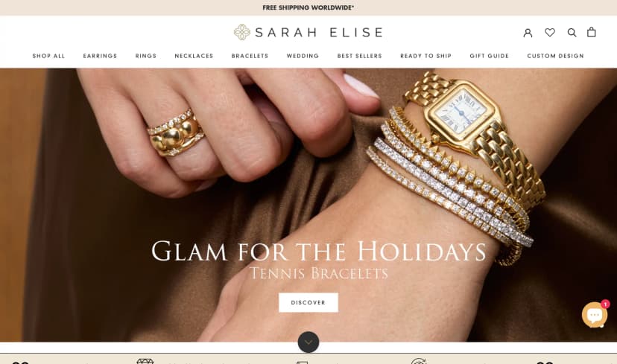Viewport: 617px width, 364px height.
Task: Click the diamond icon in the bottom bar
Action: click(x=145, y=361)
